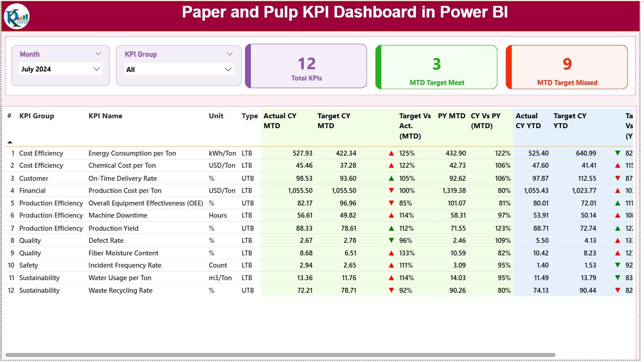Open the Month combo box showing July 2024

(61, 69)
